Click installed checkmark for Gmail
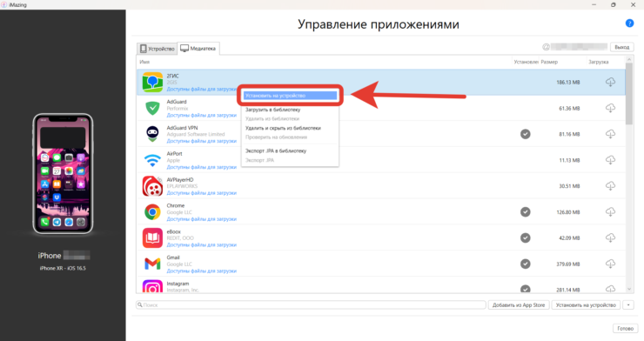This screenshot has height=341, width=644. 526,264
